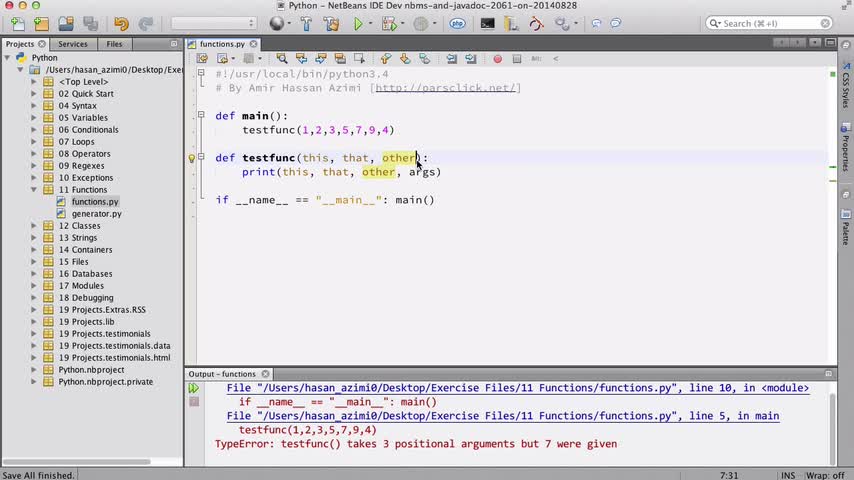This screenshot has width=854, height=480.
Task: Click the Next Bookmark editor icon
Action: [x=405, y=58]
